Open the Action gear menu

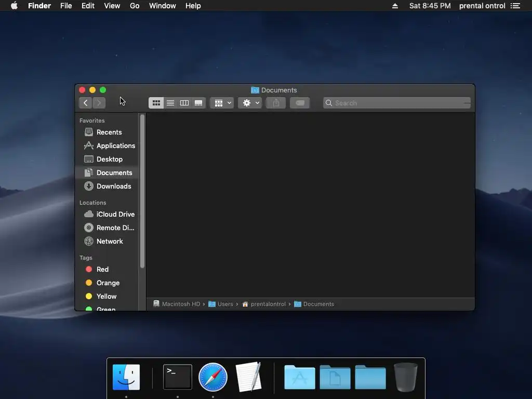pos(250,103)
